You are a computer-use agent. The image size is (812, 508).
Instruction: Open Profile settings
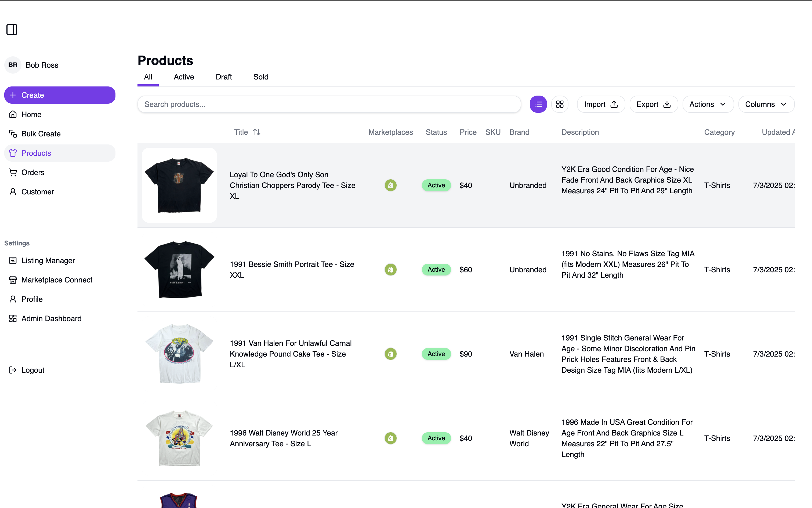pos(60,299)
